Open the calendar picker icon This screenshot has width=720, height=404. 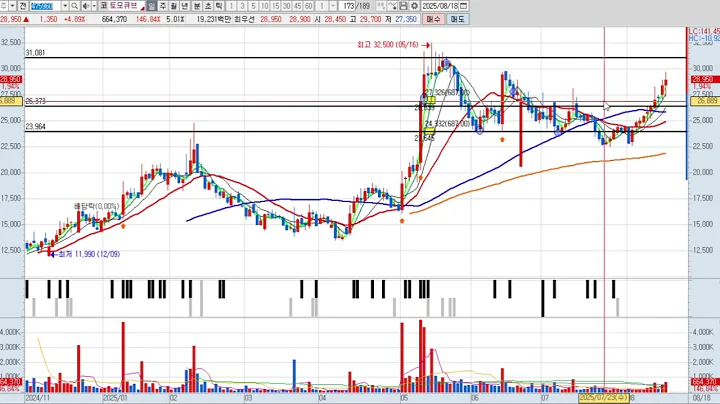point(464,6)
